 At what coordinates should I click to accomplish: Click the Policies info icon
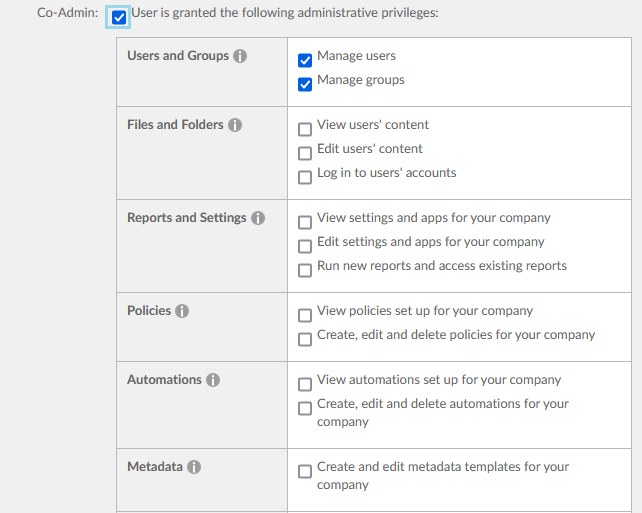[x=182, y=311]
